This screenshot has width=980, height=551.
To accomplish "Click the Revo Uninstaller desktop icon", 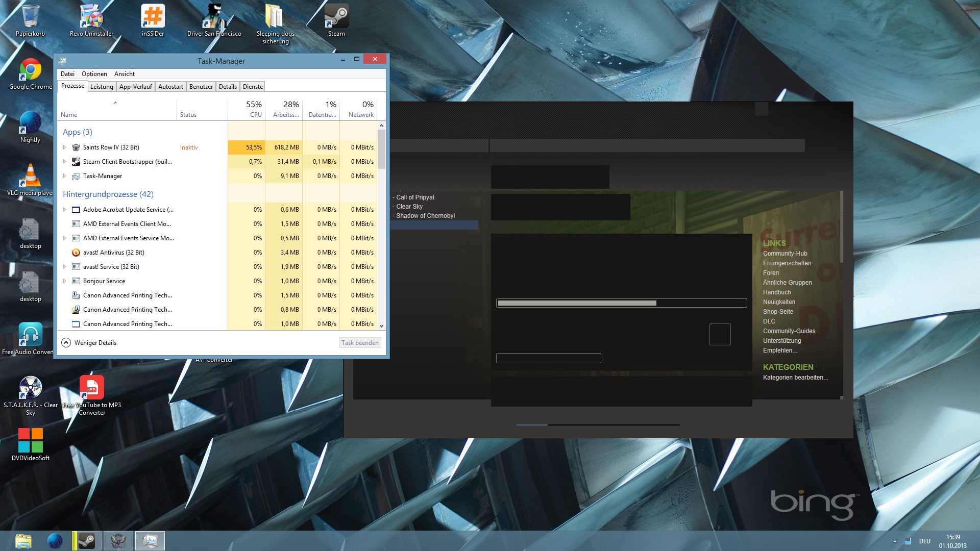I will 91,17.
